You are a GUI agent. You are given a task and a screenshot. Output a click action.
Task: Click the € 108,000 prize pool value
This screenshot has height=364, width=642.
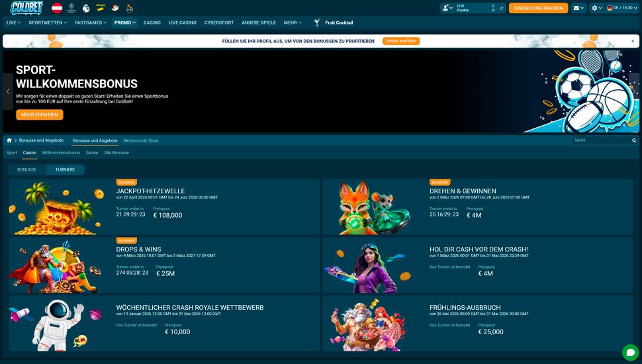[x=167, y=215]
